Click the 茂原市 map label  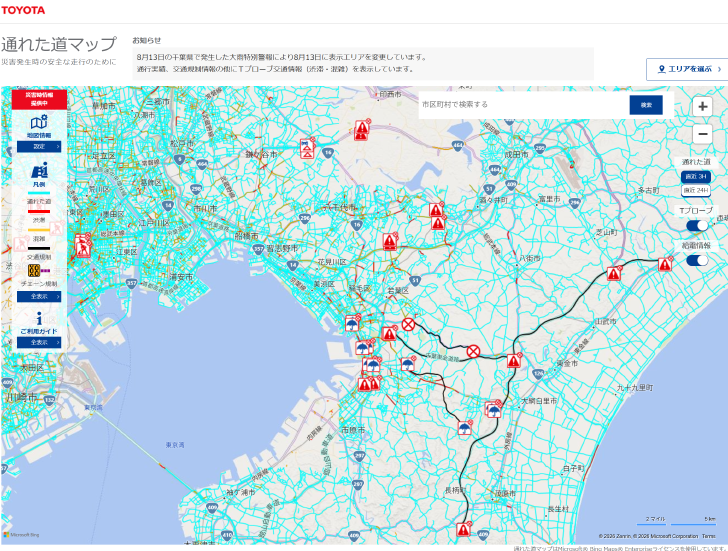pos(505,493)
